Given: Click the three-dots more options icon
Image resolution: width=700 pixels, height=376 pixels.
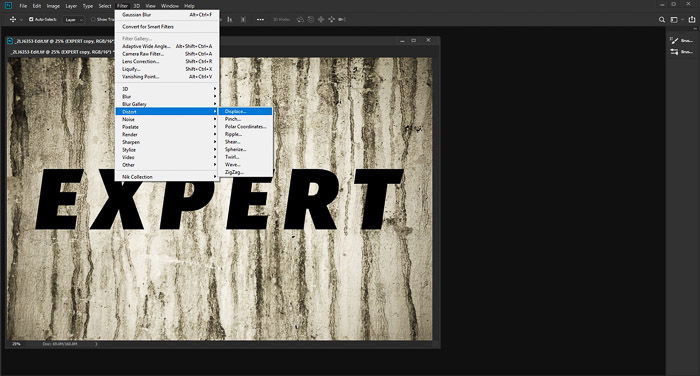Looking at the screenshot, I should (260, 20).
